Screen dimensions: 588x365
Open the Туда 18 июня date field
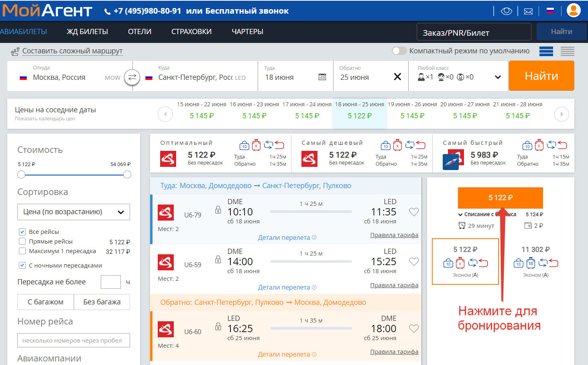tap(295, 76)
